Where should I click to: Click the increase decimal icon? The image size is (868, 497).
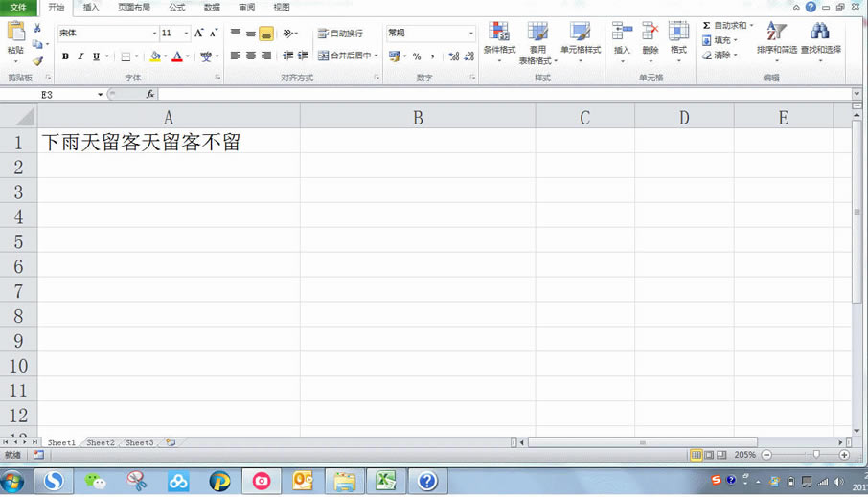coord(454,56)
